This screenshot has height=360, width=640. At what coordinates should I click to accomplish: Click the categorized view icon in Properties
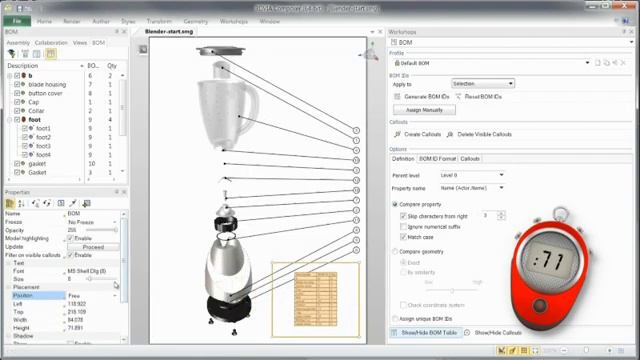tap(10, 203)
